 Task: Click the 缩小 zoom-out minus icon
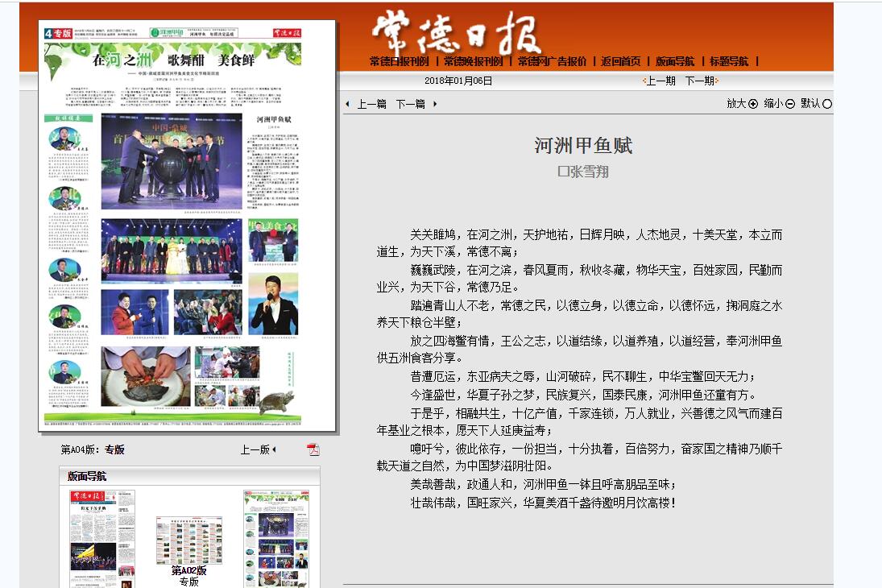point(790,104)
